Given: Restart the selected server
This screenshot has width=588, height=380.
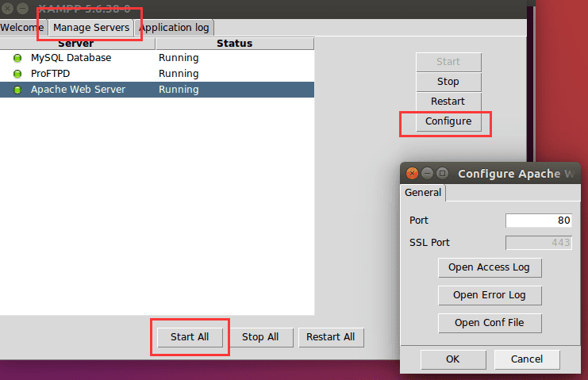Looking at the screenshot, I should (x=448, y=102).
